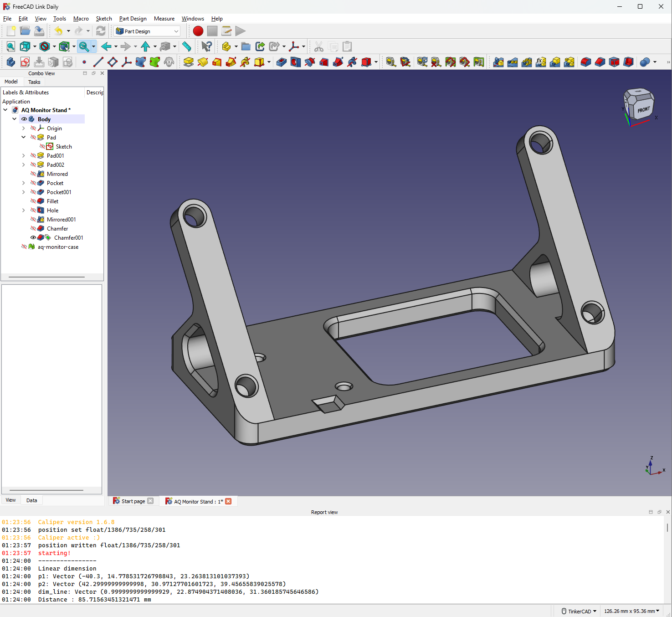
Task: Open the Macros dialog notepad icon
Action: pos(226,31)
